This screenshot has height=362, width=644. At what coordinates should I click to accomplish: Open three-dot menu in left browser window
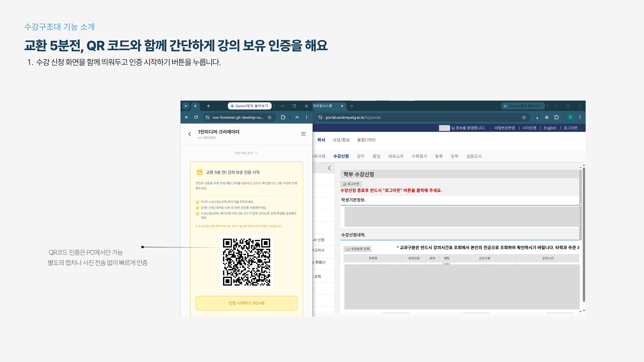pos(307,117)
